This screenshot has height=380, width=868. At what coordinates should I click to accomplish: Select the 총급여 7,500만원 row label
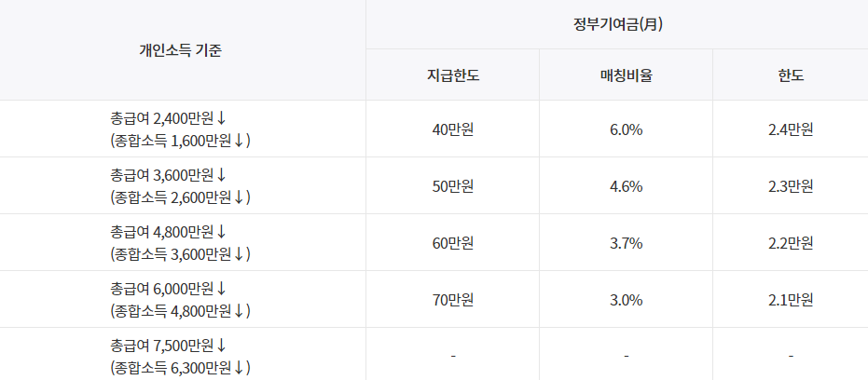[x=183, y=355]
